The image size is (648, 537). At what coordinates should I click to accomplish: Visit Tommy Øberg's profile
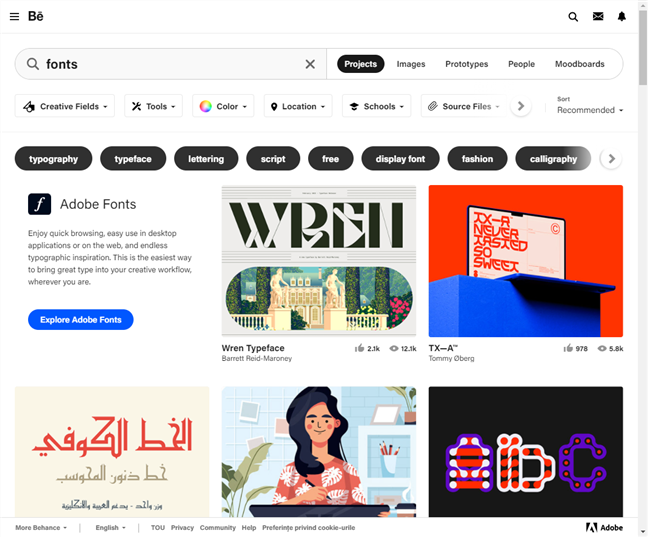click(x=451, y=358)
